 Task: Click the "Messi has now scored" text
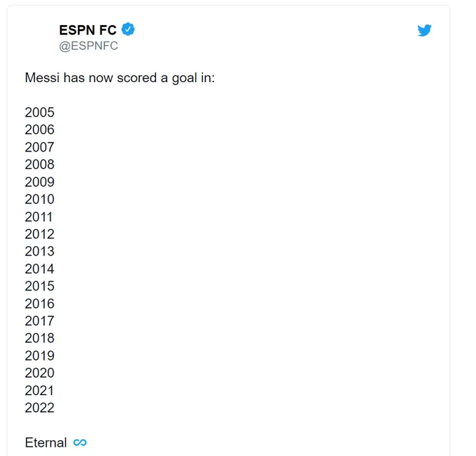tap(120, 77)
